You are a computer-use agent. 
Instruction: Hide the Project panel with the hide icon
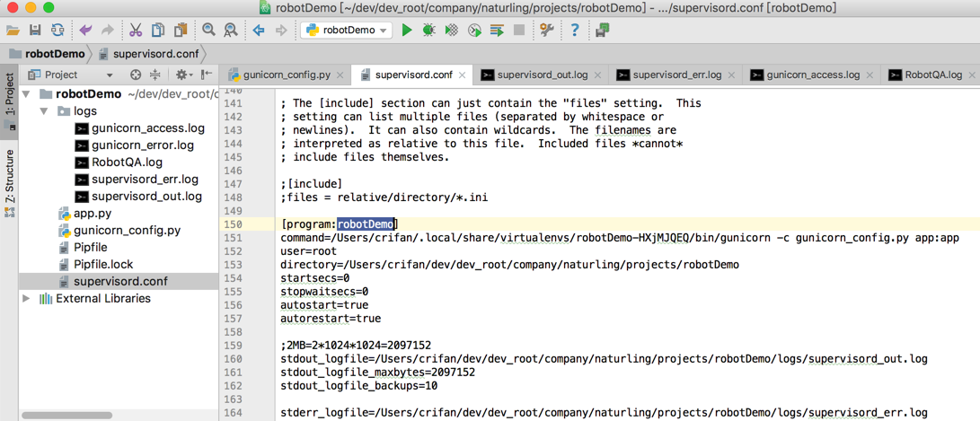(207, 75)
